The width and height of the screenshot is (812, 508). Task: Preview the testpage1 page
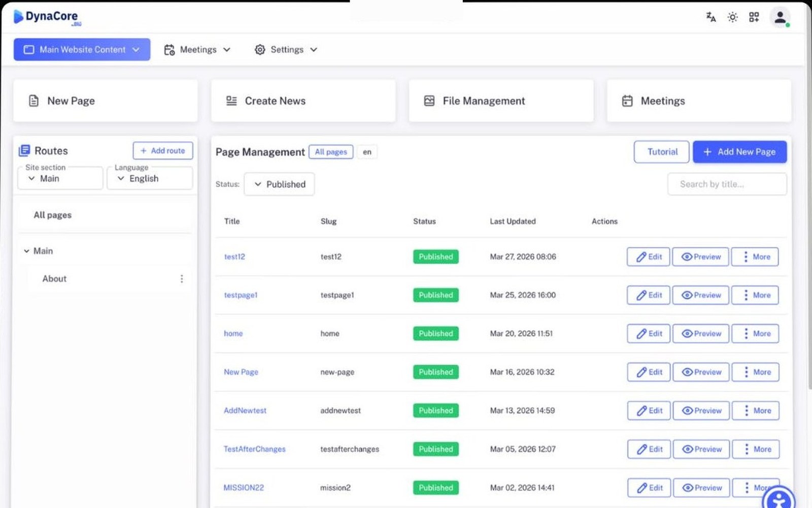(x=701, y=295)
